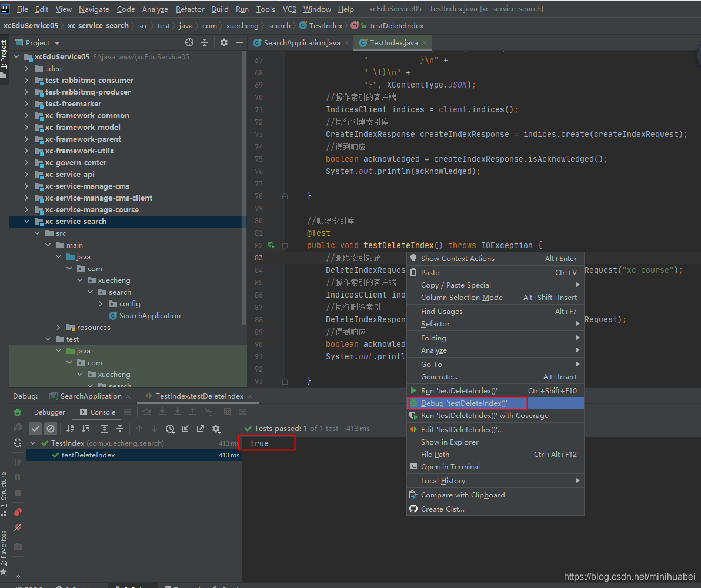Click the Stop square icon
Viewport: 701px width, 588px height.
tap(18, 493)
